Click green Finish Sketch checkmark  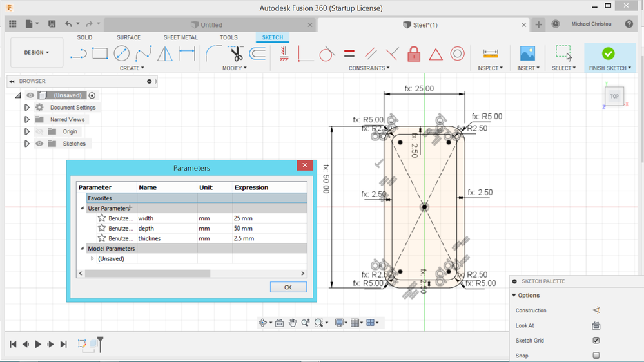point(609,53)
